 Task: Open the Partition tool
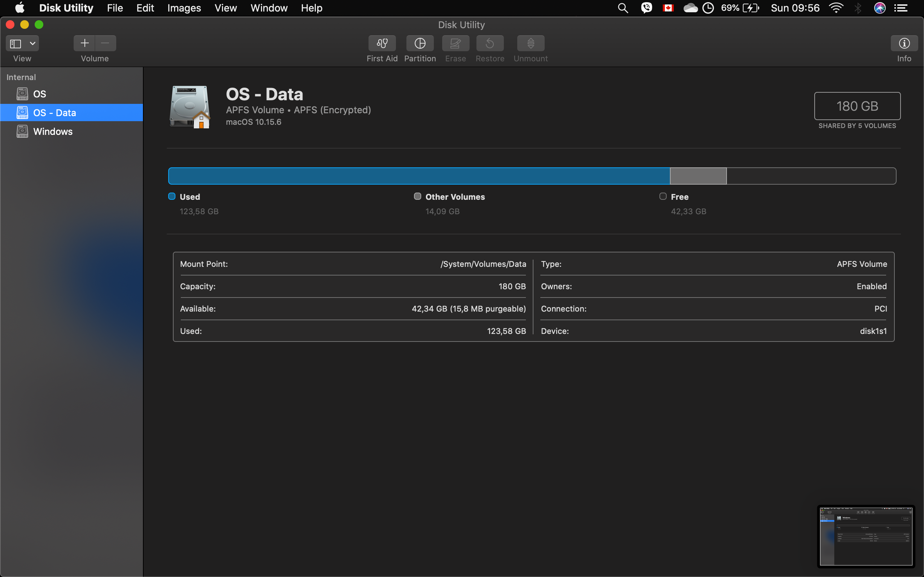pyautogui.click(x=420, y=43)
